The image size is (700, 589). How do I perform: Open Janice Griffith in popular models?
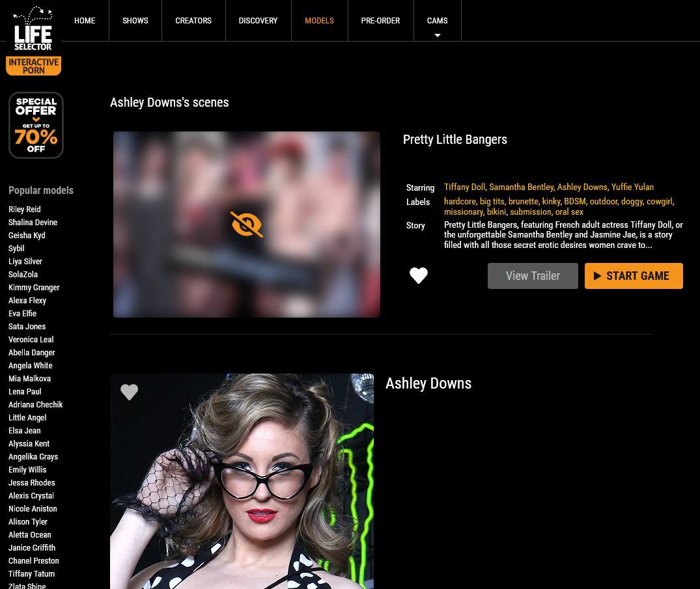[32, 547]
